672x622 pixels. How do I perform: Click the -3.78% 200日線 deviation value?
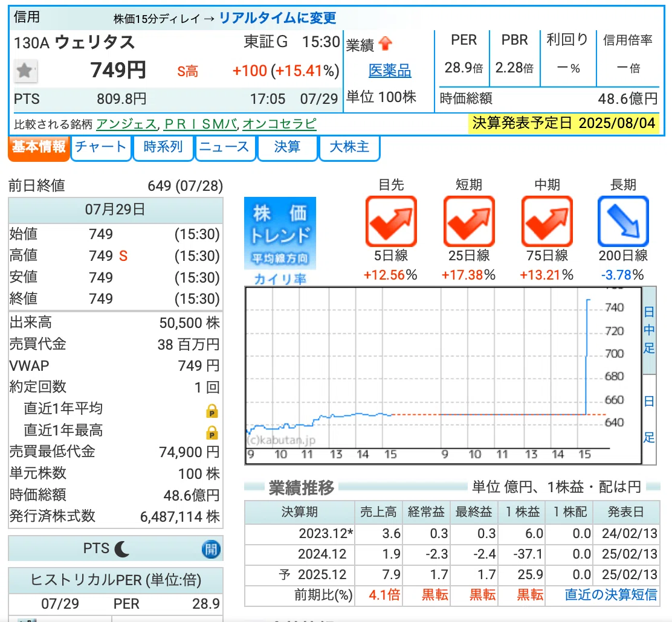click(622, 275)
